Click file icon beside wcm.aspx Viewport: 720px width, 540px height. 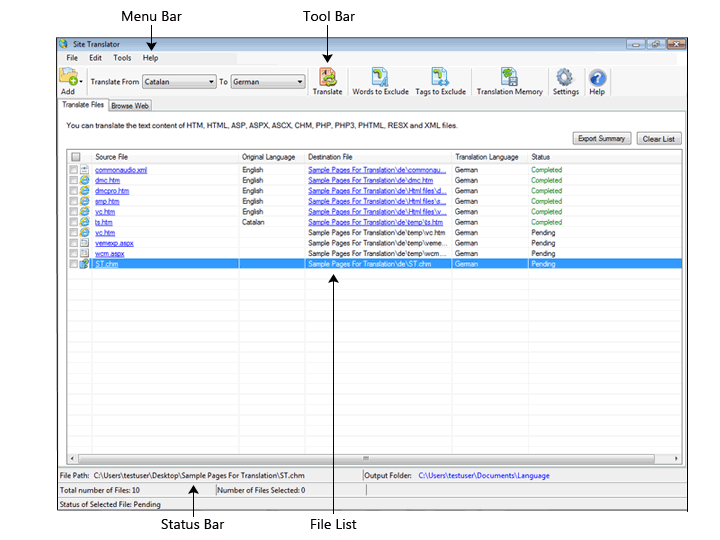click(84, 253)
